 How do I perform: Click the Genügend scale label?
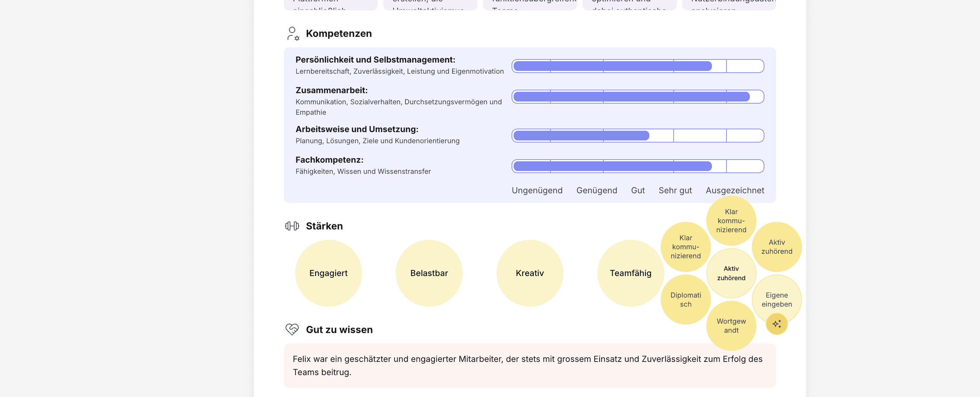pos(596,191)
